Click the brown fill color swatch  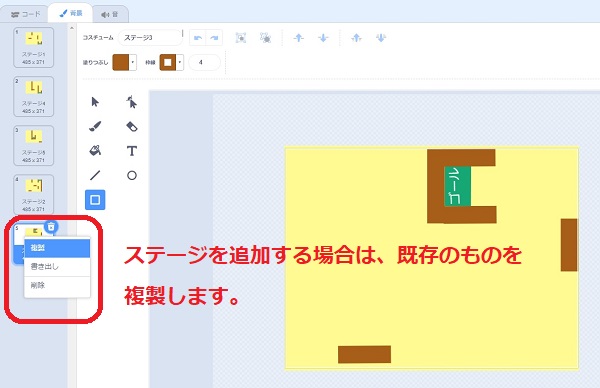[x=121, y=62]
